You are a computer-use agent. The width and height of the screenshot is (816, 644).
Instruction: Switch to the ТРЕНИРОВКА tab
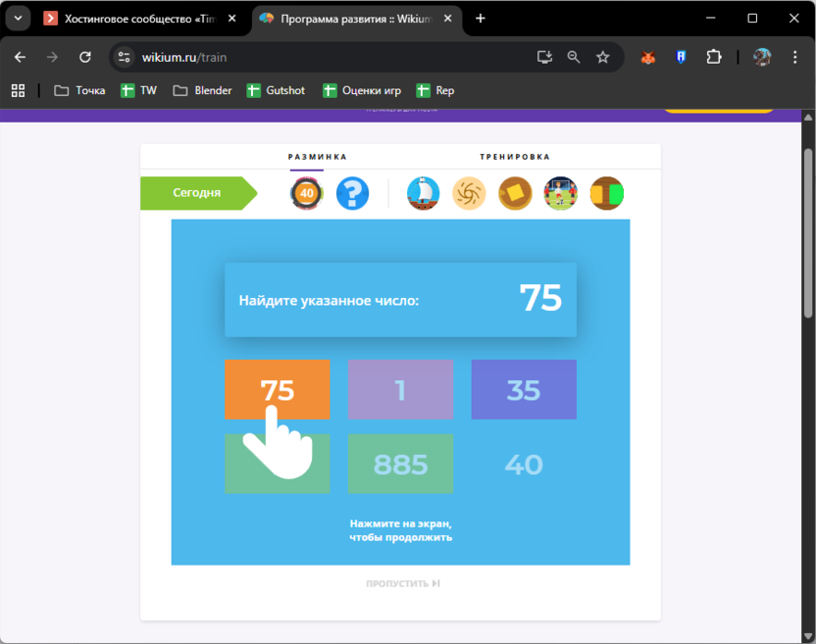click(515, 157)
